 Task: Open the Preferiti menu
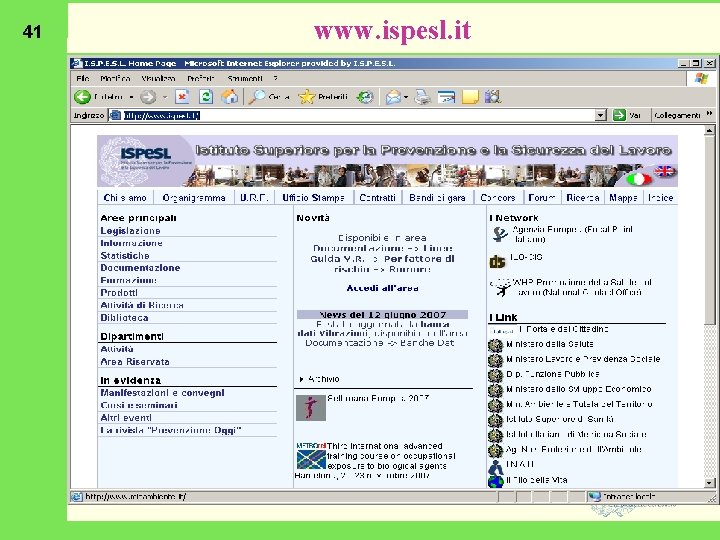coord(201,79)
